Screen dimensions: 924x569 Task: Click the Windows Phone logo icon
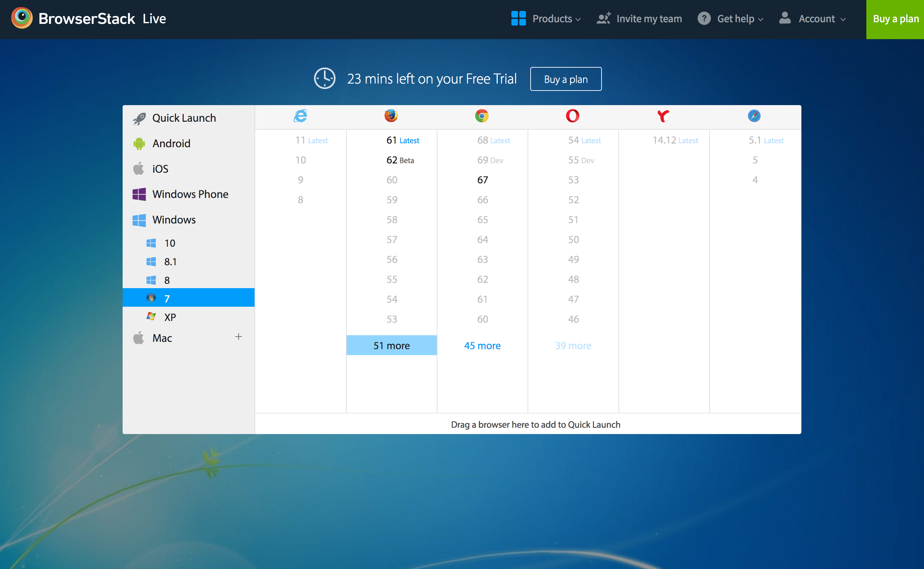pyautogui.click(x=139, y=194)
